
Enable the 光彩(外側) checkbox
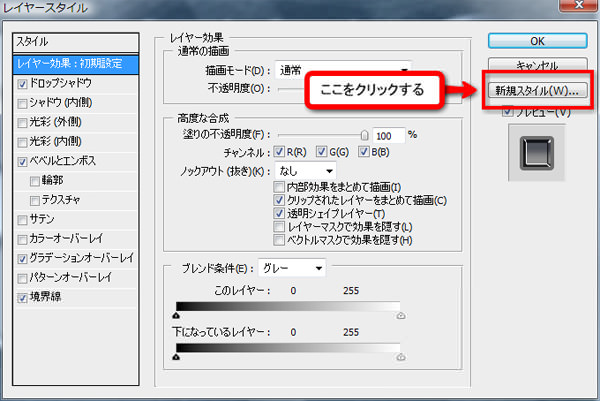23,123
